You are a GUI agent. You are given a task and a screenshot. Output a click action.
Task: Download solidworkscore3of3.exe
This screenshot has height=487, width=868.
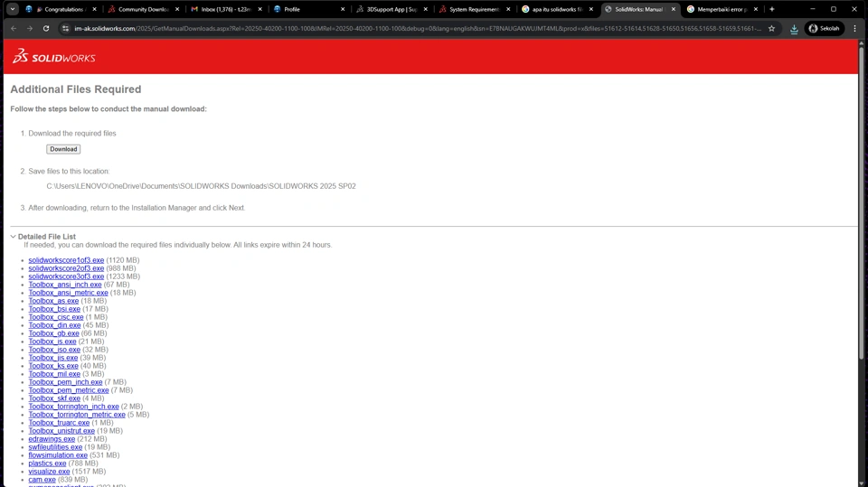(66, 276)
